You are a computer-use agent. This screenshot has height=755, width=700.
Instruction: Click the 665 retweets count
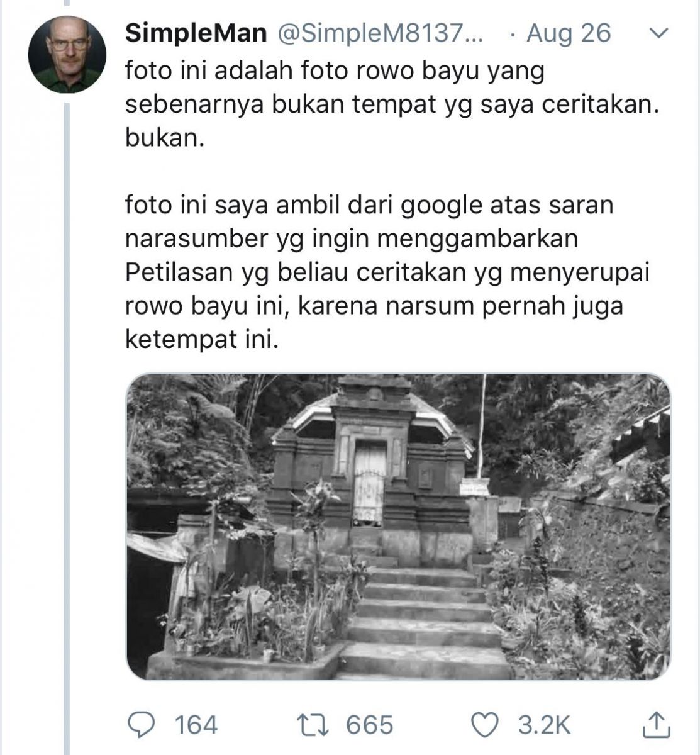tap(369, 725)
